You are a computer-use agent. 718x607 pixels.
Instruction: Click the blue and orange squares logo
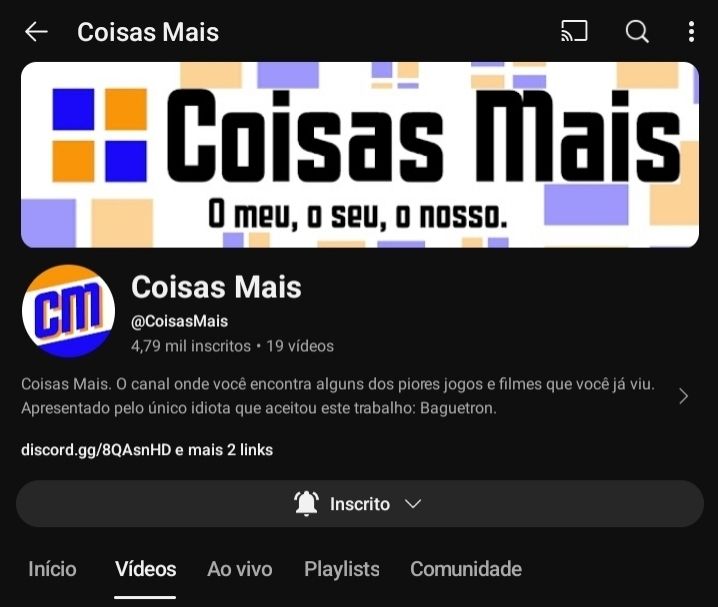coord(99,135)
